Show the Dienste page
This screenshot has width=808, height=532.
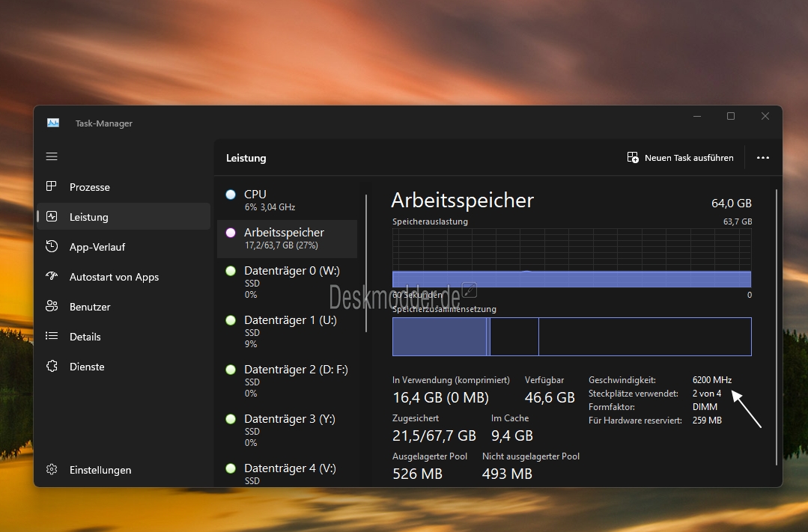(x=124, y=366)
